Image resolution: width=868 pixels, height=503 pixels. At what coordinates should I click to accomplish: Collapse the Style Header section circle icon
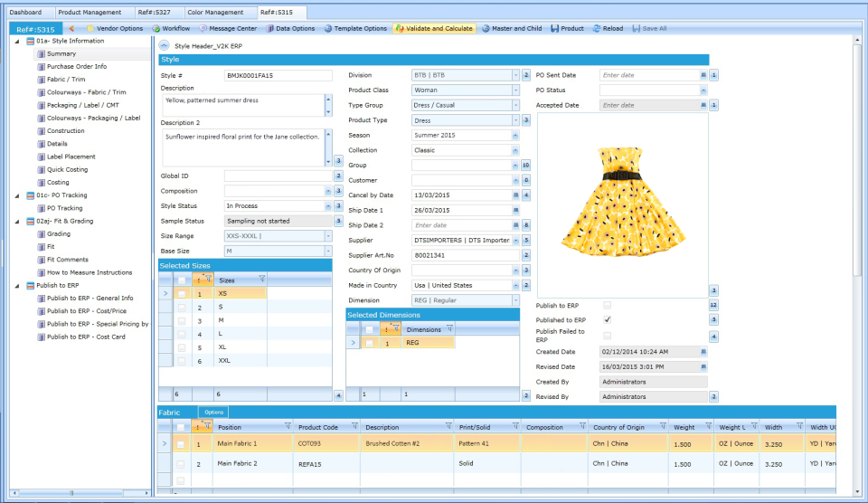164,45
